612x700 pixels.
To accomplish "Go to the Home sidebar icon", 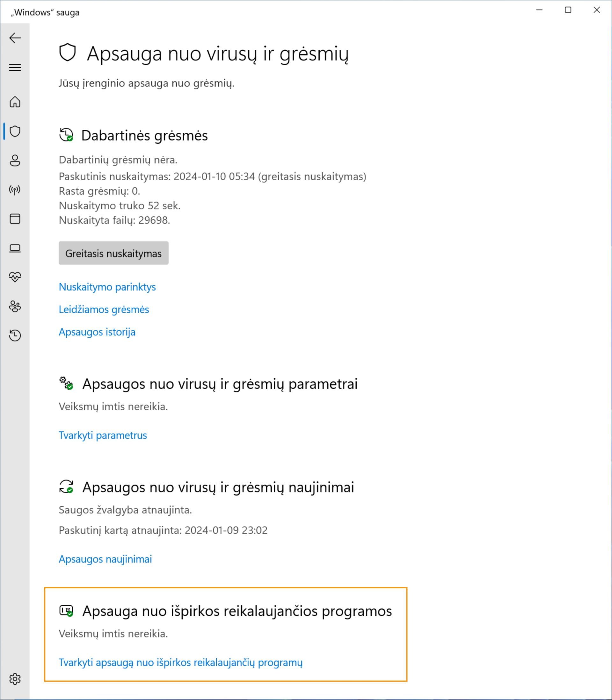I will click(15, 102).
